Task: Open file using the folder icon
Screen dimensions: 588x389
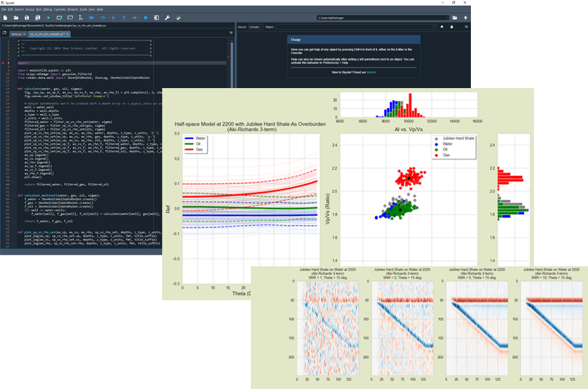Action: pos(15,17)
